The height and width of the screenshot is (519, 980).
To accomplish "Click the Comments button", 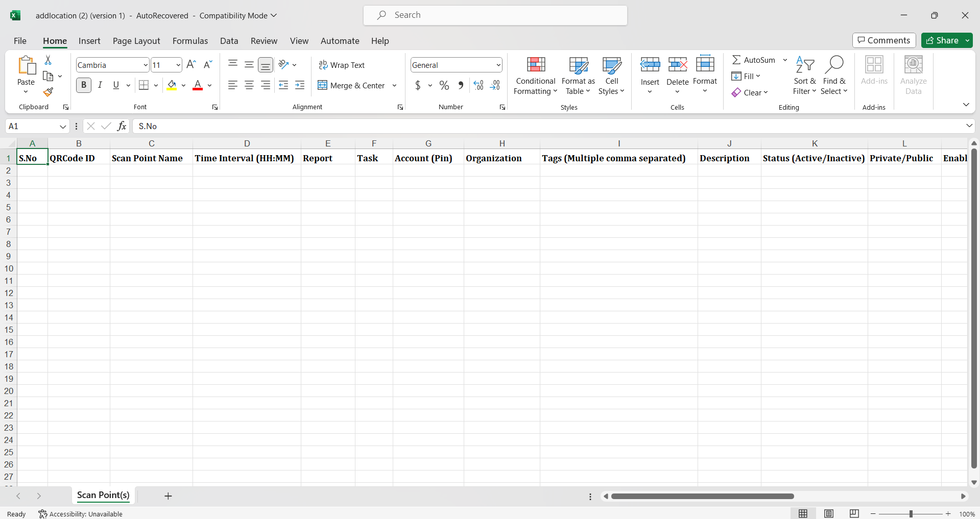I will pos(884,40).
